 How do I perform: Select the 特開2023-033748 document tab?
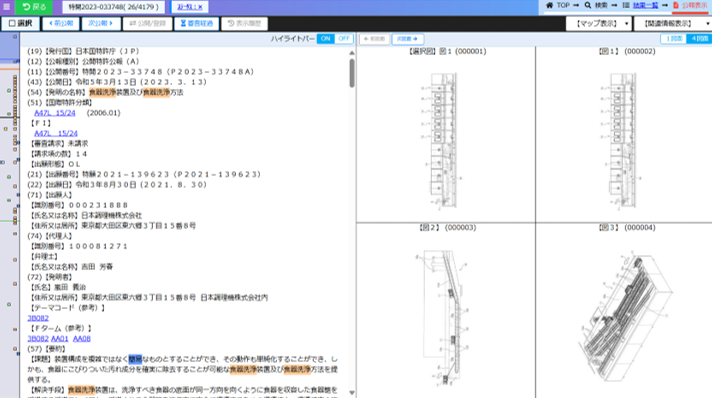(x=114, y=7)
